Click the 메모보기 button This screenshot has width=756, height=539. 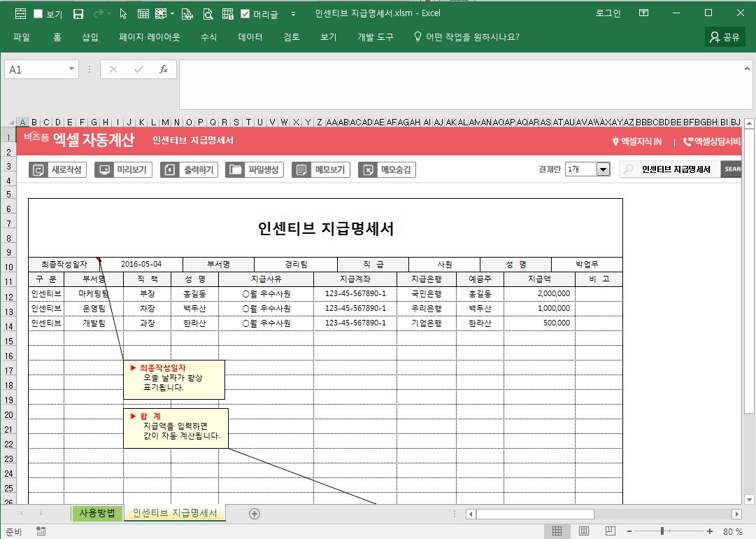[320, 169]
